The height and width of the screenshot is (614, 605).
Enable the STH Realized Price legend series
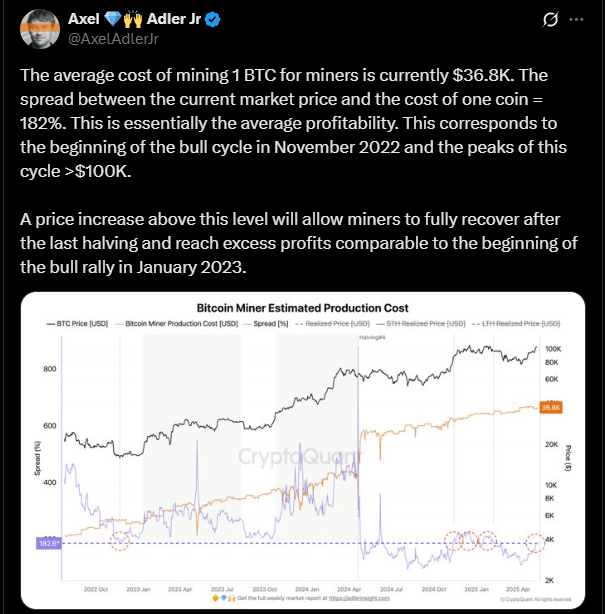point(421,324)
